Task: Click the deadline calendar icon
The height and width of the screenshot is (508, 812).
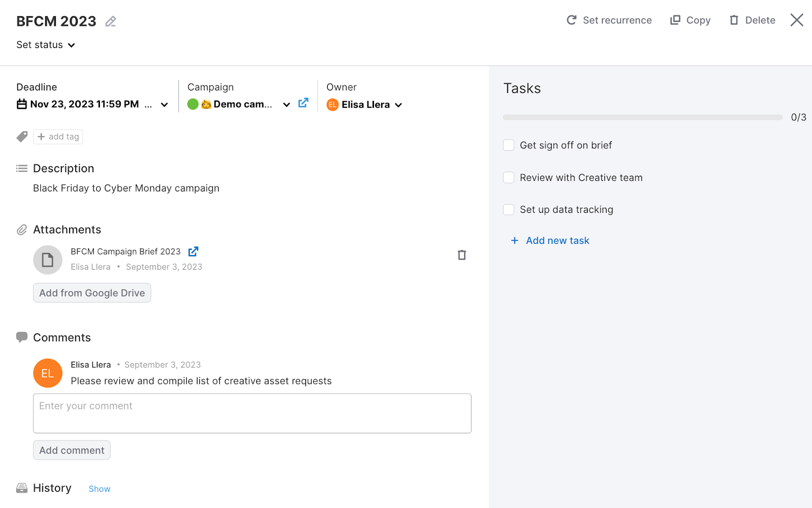Action: coord(22,104)
